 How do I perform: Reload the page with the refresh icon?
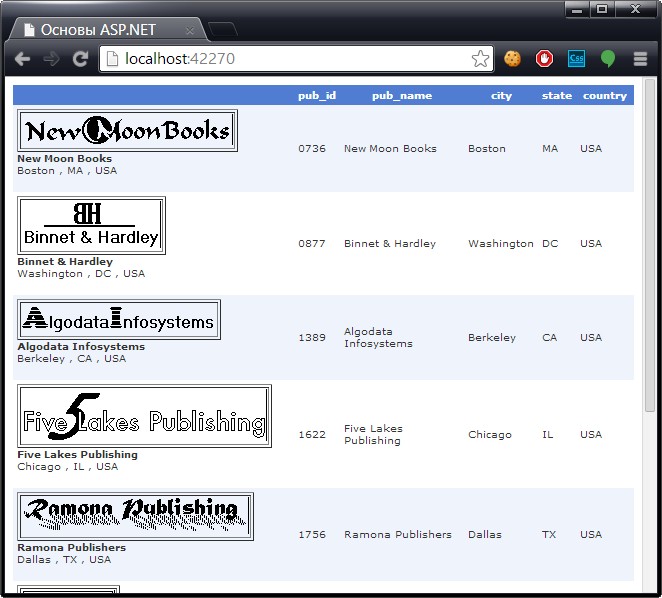(x=80, y=59)
